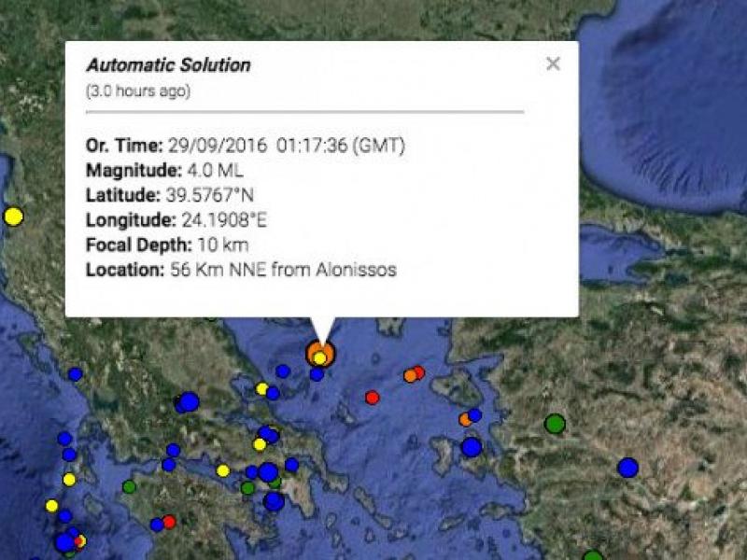
Task: Select the orange epicenter marker near Alonissos
Action: (x=318, y=356)
